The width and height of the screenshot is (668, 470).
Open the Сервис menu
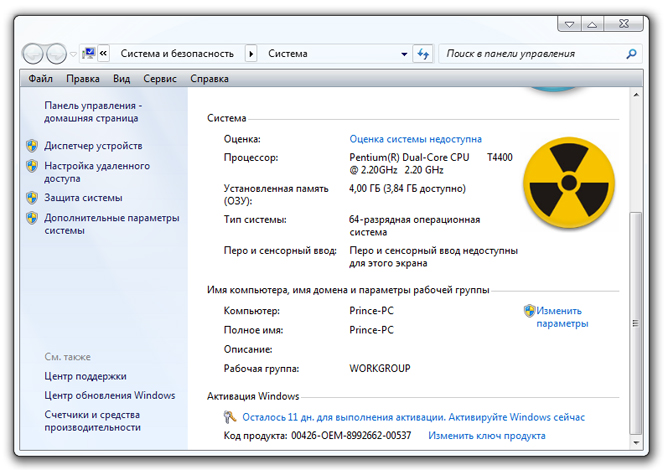point(160,78)
